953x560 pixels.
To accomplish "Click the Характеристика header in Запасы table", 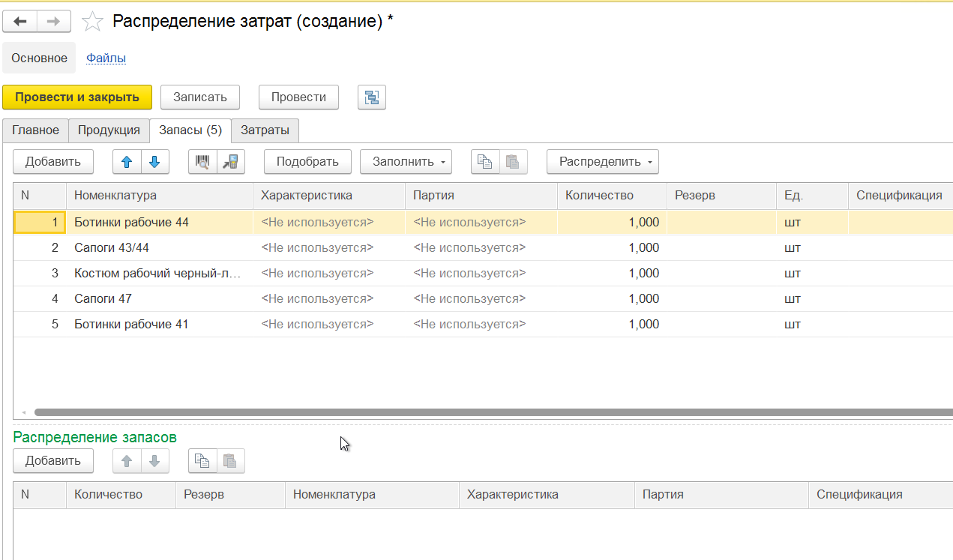I will coord(329,196).
